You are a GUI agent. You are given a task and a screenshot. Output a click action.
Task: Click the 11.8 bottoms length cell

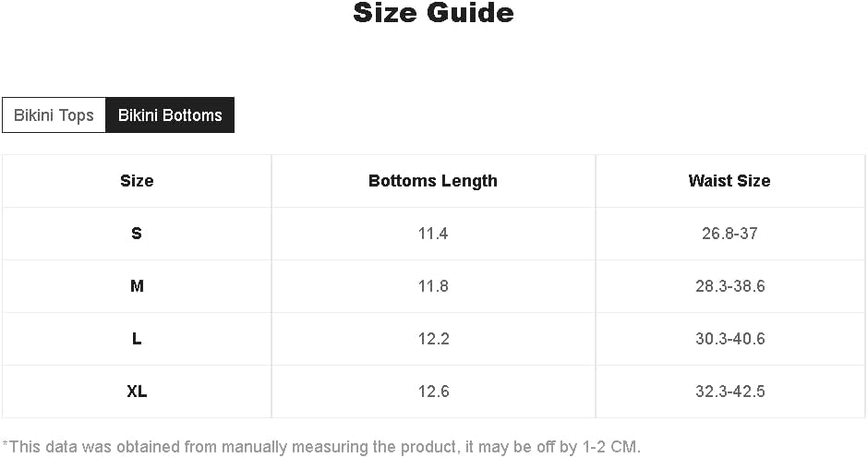click(x=433, y=286)
